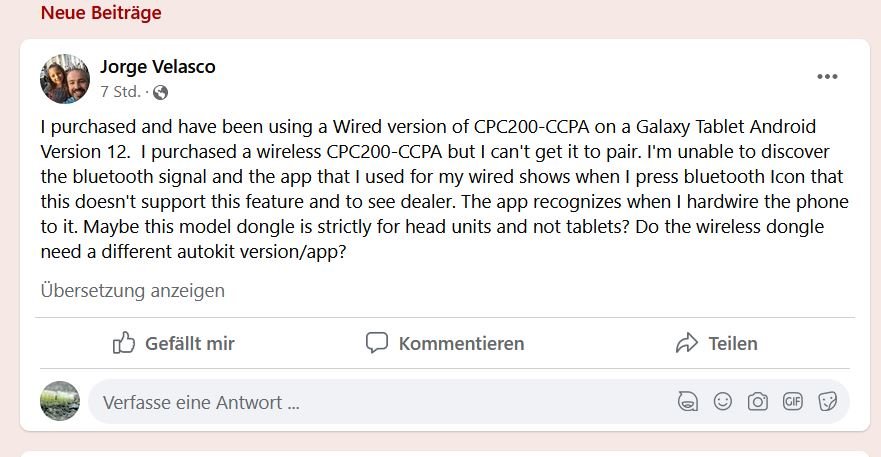The width and height of the screenshot is (881, 457).
Task: Open the '7 Std.' post timestamp
Action: pyautogui.click(x=120, y=92)
